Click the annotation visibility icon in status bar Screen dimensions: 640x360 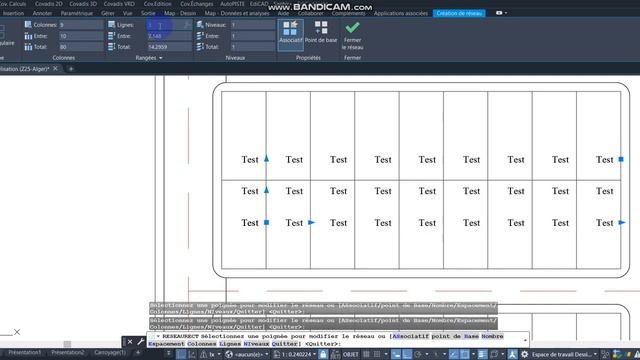click(x=512, y=354)
